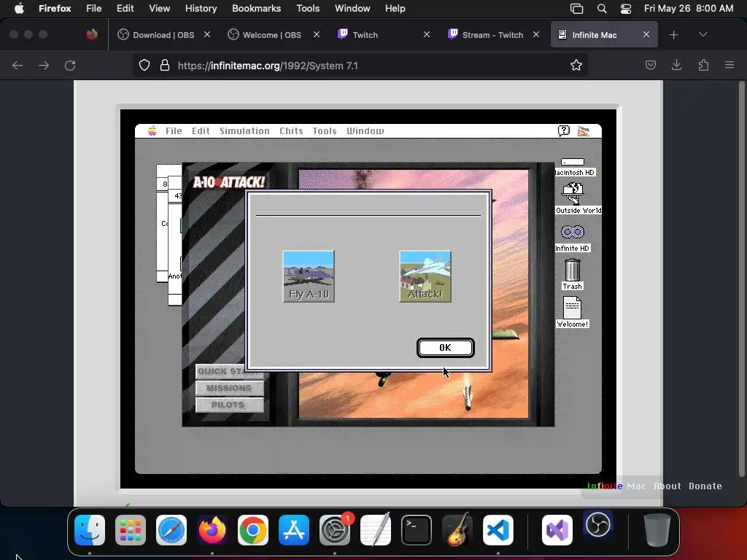This screenshot has height=560, width=747.
Task: Click the tracking protection shield icon
Action: pos(144,65)
